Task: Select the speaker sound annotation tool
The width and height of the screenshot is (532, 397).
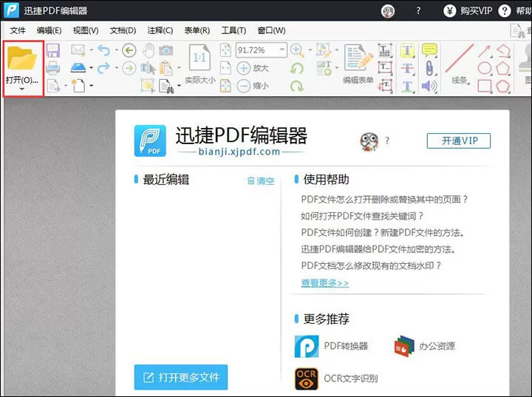Action: [429, 86]
